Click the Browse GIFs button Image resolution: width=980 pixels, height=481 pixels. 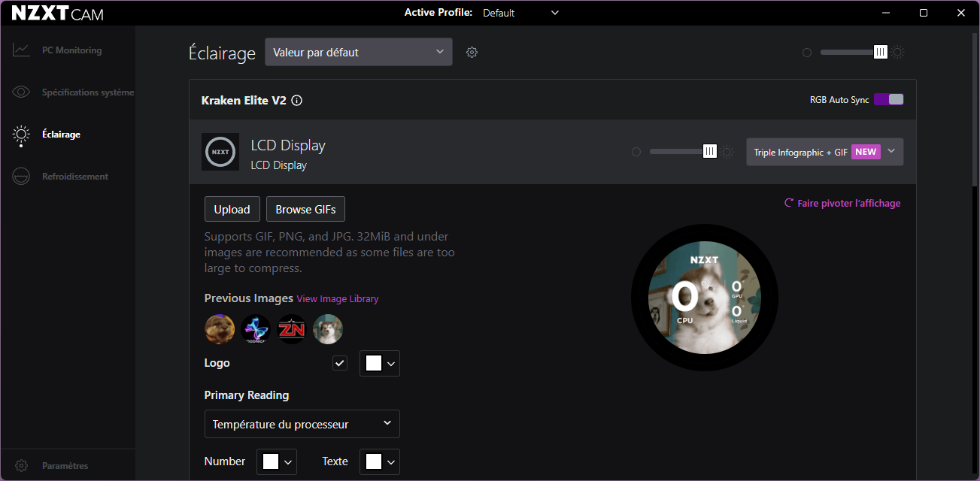click(305, 210)
